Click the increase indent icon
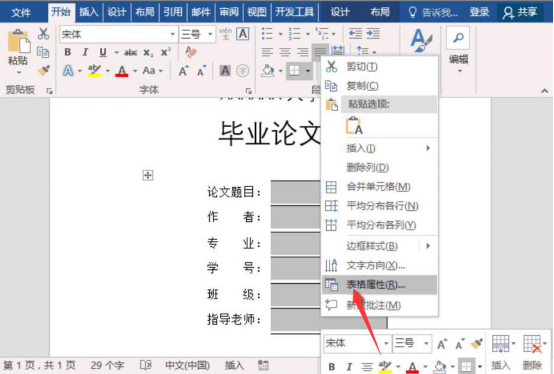 (x=373, y=34)
